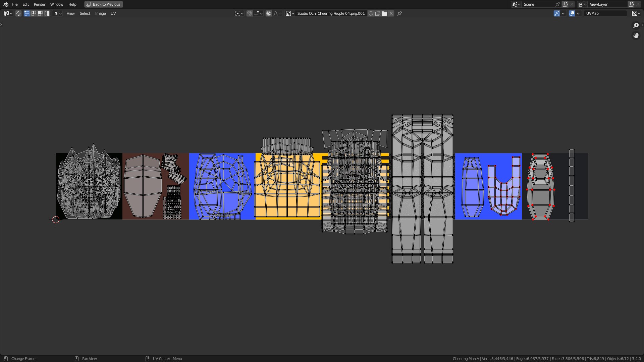Image resolution: width=644 pixels, height=362 pixels.
Task: Open pivot point dropdown
Action: (239, 13)
